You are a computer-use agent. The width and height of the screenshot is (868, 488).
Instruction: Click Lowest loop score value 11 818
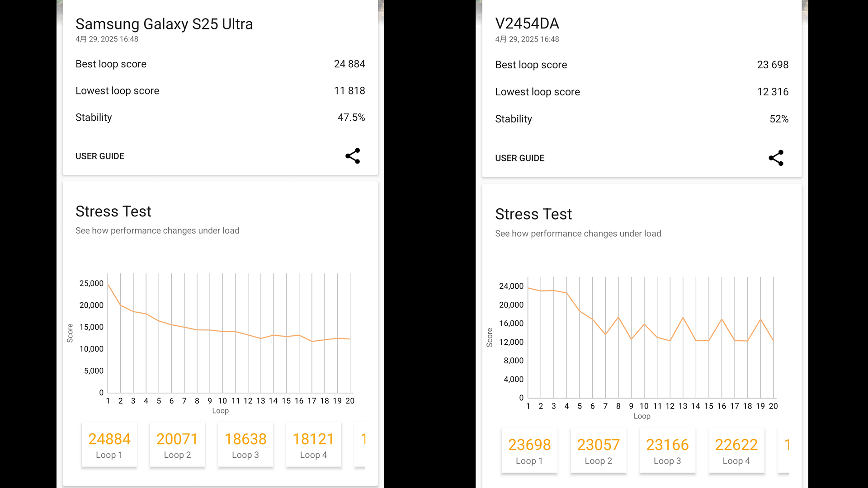349,91
